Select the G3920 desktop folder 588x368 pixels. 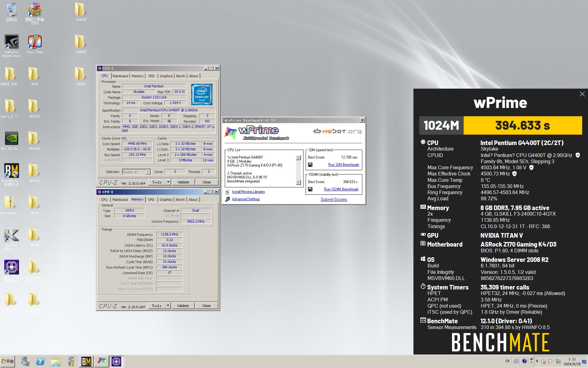click(81, 76)
